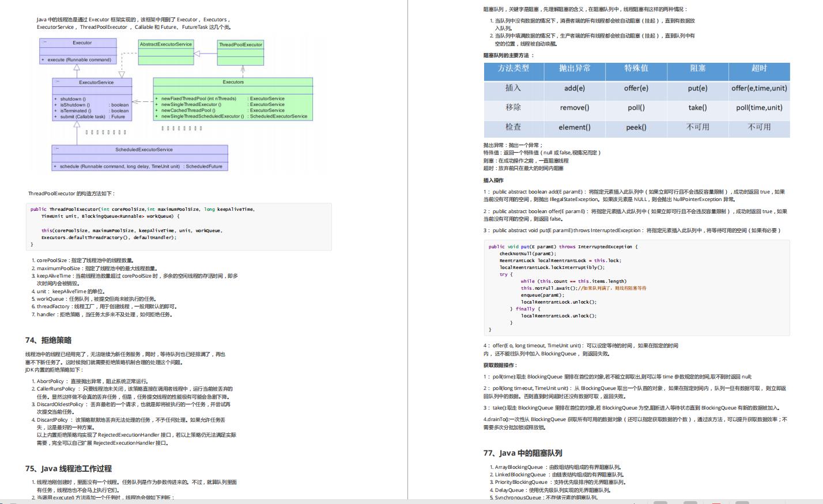Click the "offer(e)" cell in 特殊值 column
The width and height of the screenshot is (823, 504).
click(x=636, y=88)
